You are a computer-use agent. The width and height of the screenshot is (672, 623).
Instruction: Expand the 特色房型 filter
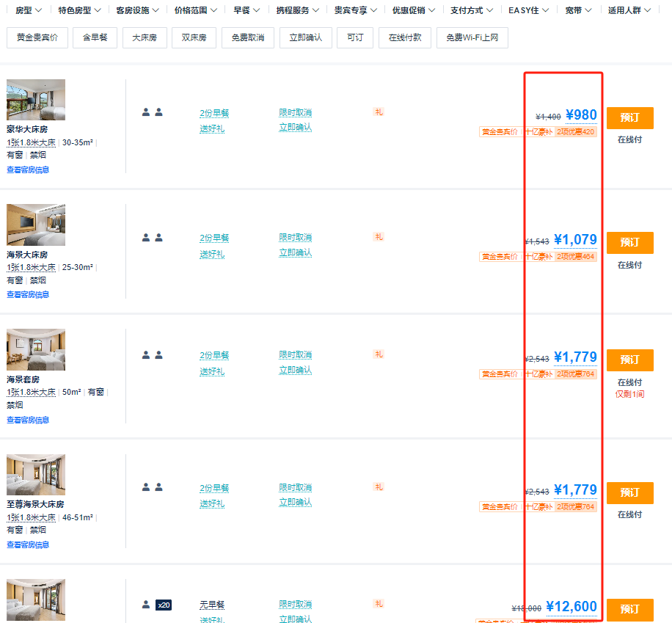click(79, 10)
